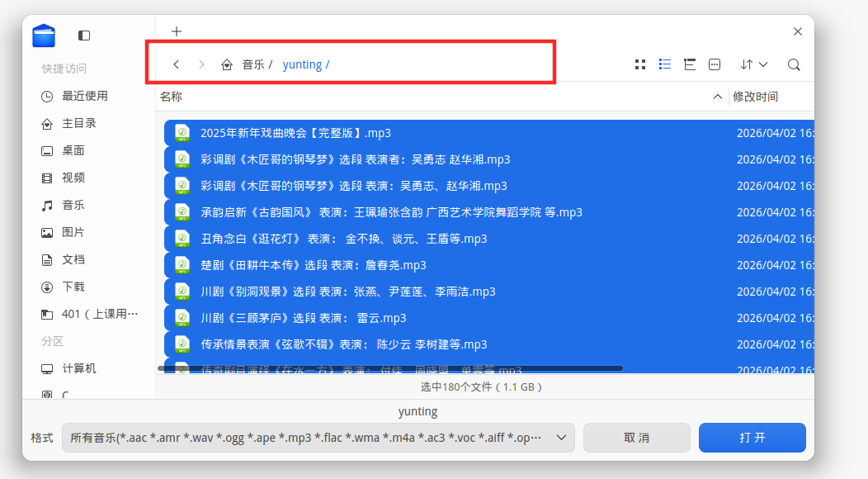
Task: Click mp3 icon of 2025年新年戏曲晚会
Action: pos(182,133)
